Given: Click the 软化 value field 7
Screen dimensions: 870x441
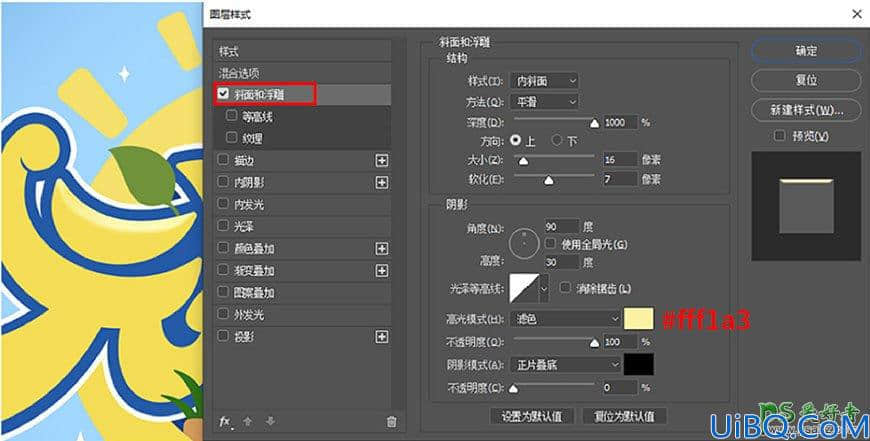Looking at the screenshot, I should pyautogui.click(x=620, y=179).
